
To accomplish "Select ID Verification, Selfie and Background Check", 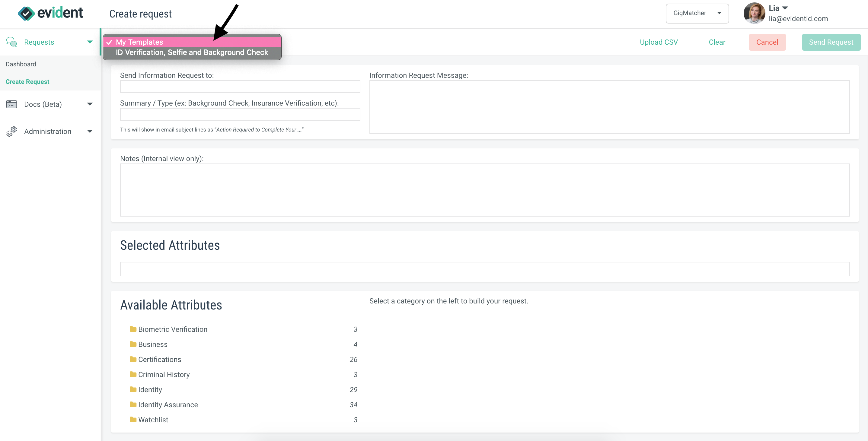I will pos(191,52).
